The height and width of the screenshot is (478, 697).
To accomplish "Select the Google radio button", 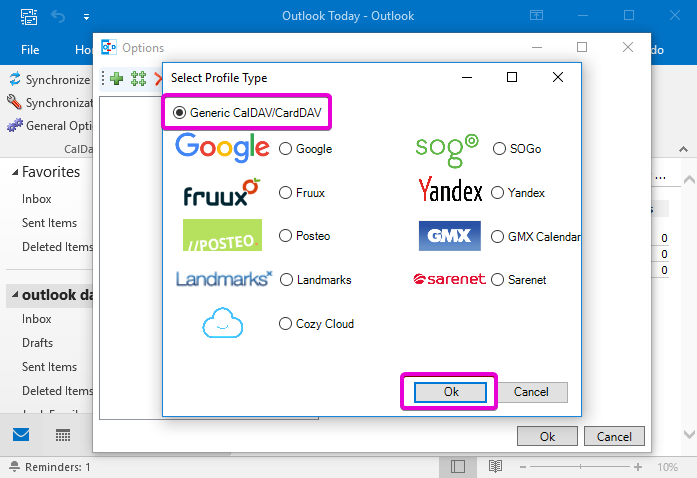I will tap(285, 149).
